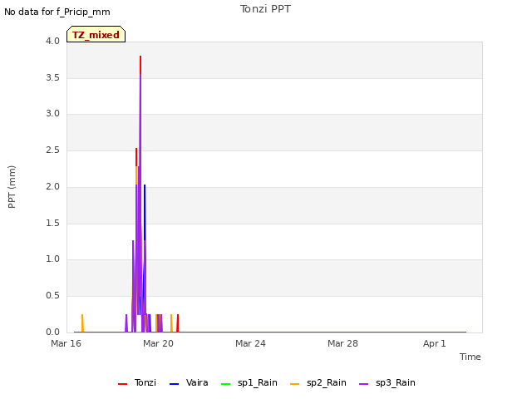Select the Tonzi PPT chart title
The width and height of the screenshot is (532, 399).
[x=265, y=9]
